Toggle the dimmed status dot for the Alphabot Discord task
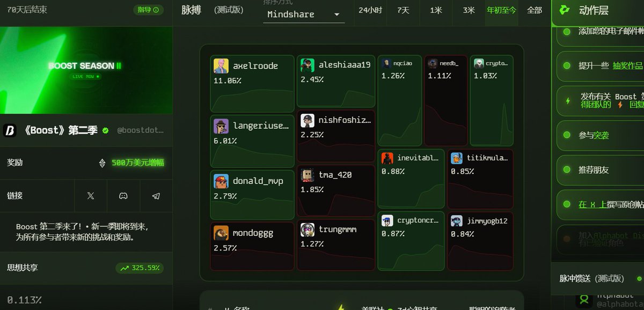The height and width of the screenshot is (310, 644). 567,239
